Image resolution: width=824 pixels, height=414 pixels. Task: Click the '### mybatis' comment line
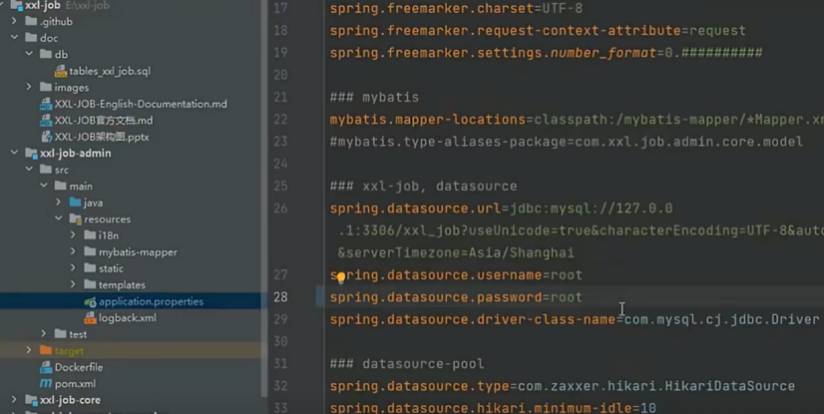(374, 97)
